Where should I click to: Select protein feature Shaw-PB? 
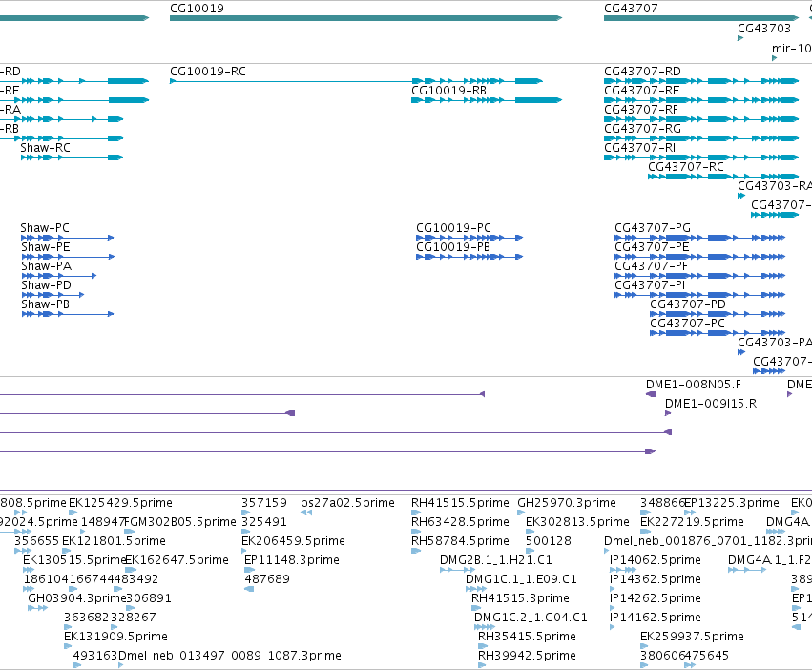tap(68, 315)
